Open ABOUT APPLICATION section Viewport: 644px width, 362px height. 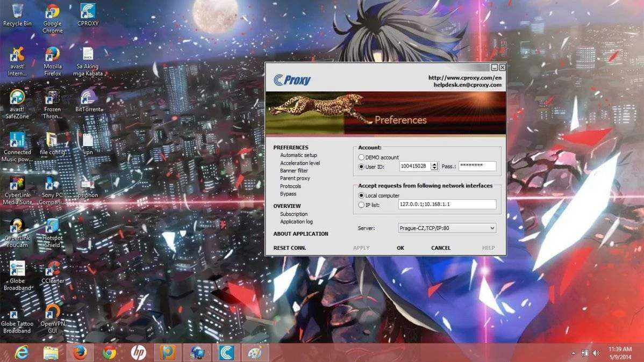[x=300, y=234]
